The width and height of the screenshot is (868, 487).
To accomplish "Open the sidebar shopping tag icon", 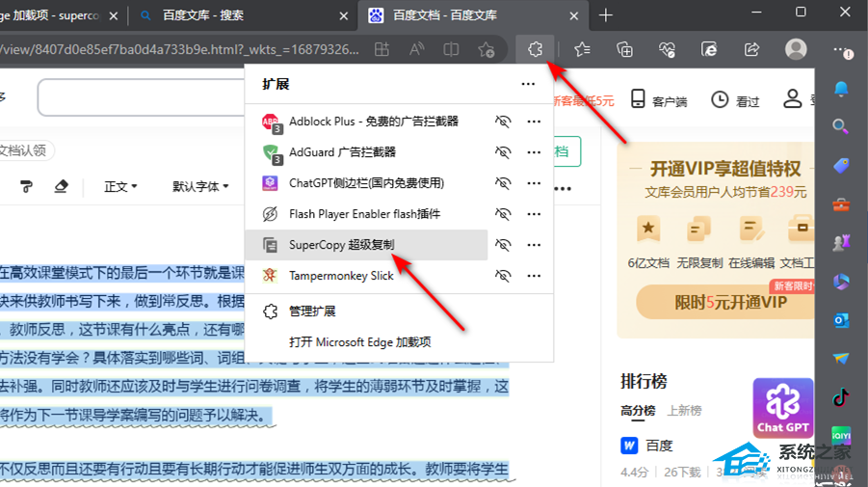I will coord(841,166).
